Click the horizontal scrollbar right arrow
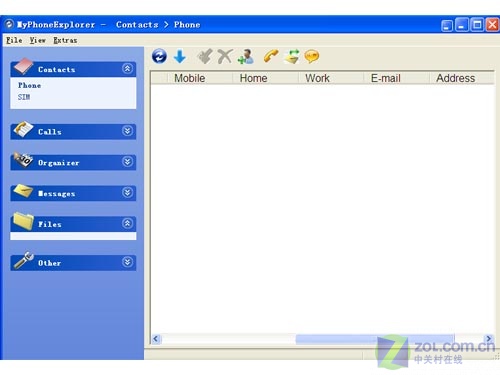The width and height of the screenshot is (500, 375). pyautogui.click(x=489, y=339)
